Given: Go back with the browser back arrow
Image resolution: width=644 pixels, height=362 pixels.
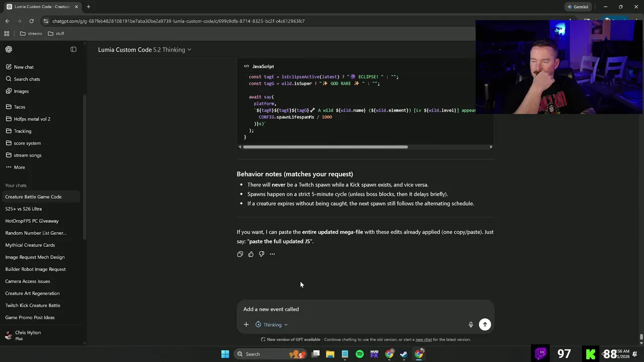Looking at the screenshot, I should point(7,21).
